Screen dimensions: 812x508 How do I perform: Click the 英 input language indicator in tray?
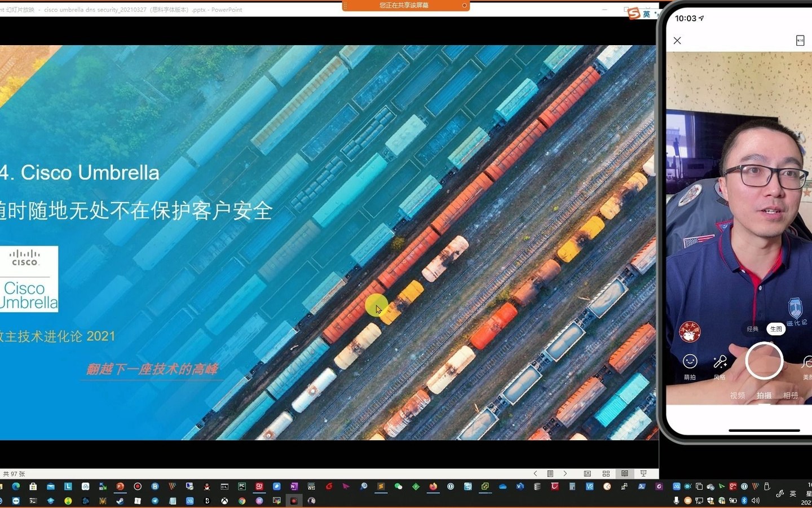tap(793, 493)
